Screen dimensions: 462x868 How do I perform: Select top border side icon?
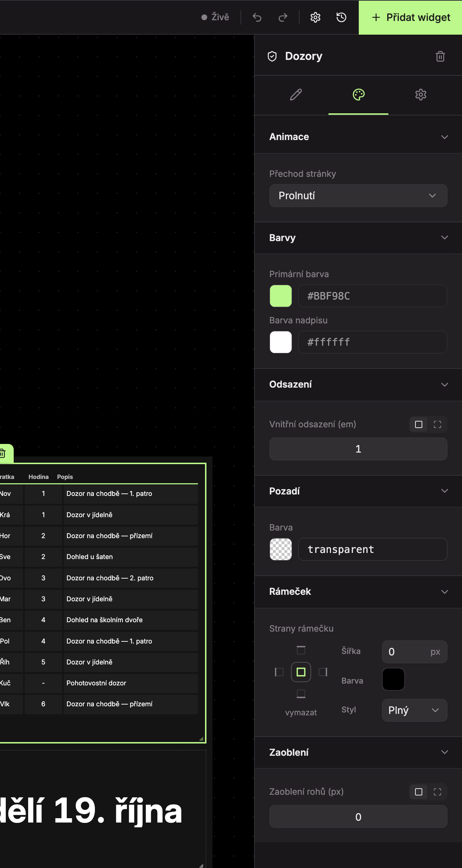pyautogui.click(x=301, y=650)
